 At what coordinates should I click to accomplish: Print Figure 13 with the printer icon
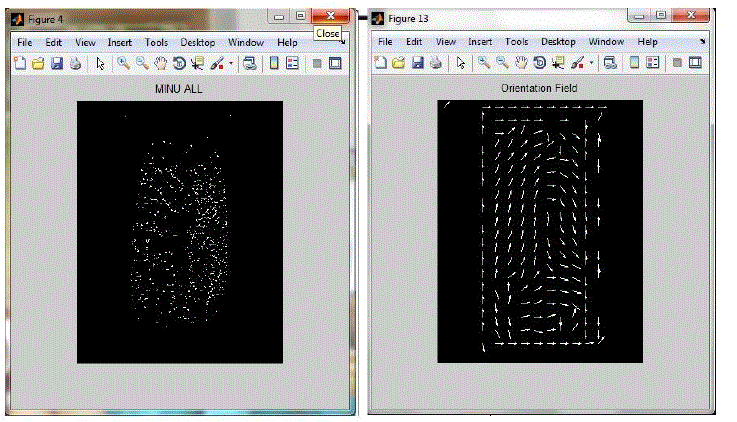point(433,63)
